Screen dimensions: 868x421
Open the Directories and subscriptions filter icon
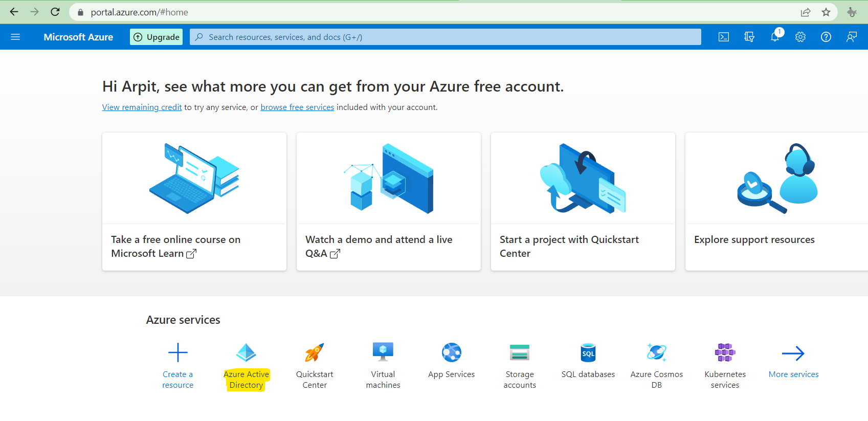[x=749, y=37]
